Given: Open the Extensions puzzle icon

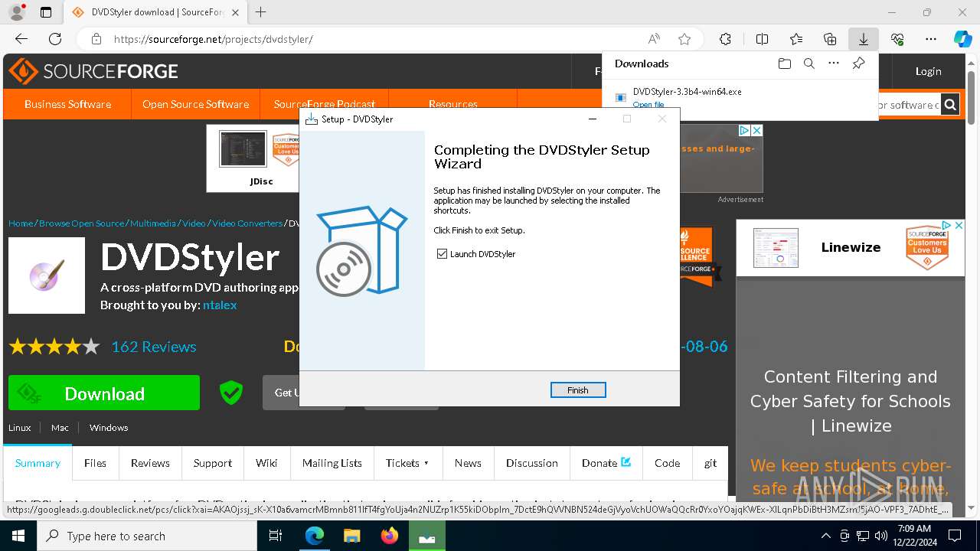Looking at the screenshot, I should click(x=725, y=39).
